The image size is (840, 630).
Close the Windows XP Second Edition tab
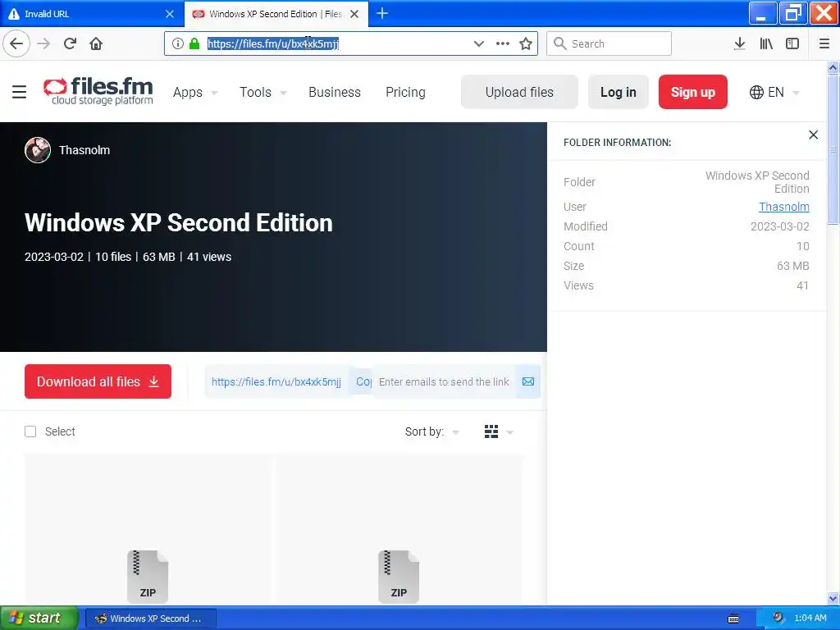tap(354, 14)
